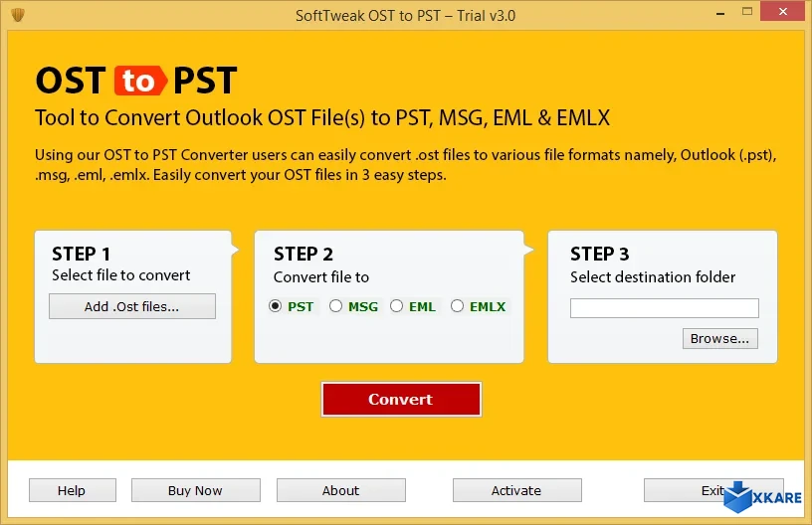This screenshot has height=525, width=812.
Task: Open the Help dialog
Action: click(x=72, y=490)
